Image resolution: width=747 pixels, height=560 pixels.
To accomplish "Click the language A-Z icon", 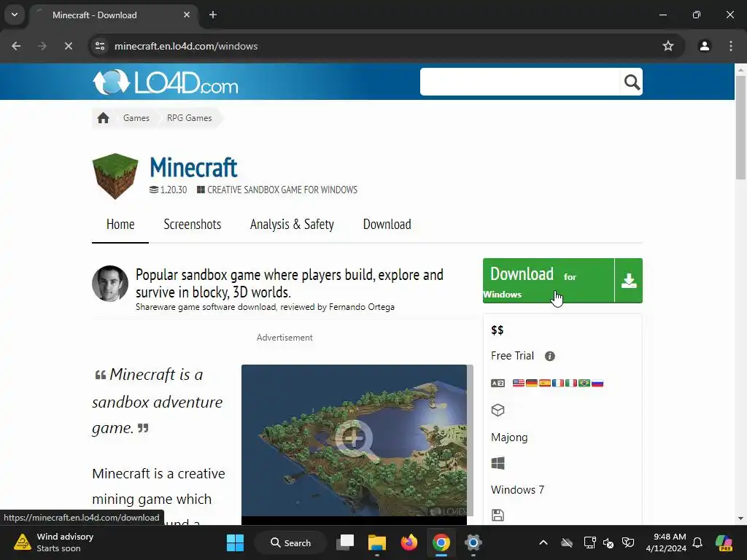I will coord(498,384).
